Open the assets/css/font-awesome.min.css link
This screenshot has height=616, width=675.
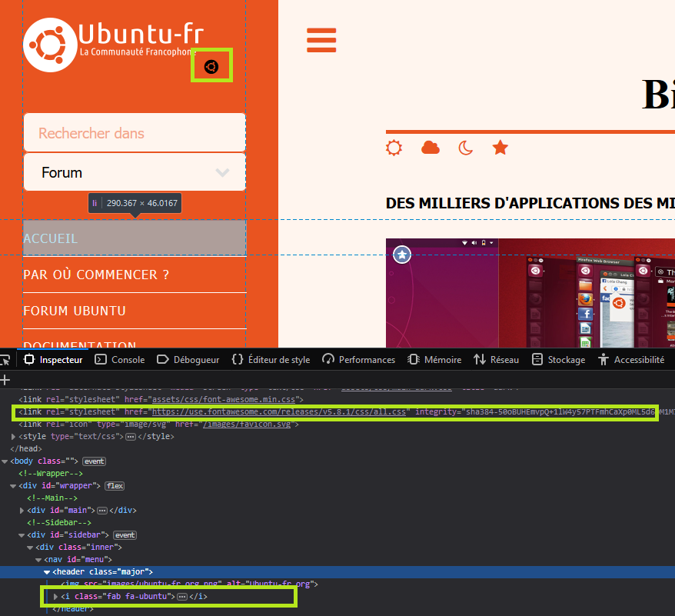224,399
